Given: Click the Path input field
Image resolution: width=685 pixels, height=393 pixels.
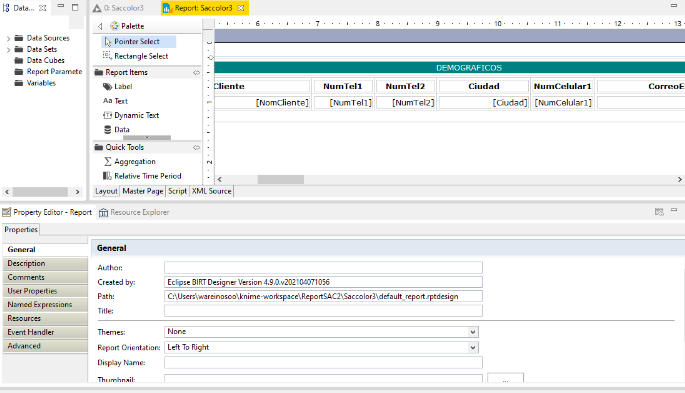Looking at the screenshot, I should pos(323,296).
